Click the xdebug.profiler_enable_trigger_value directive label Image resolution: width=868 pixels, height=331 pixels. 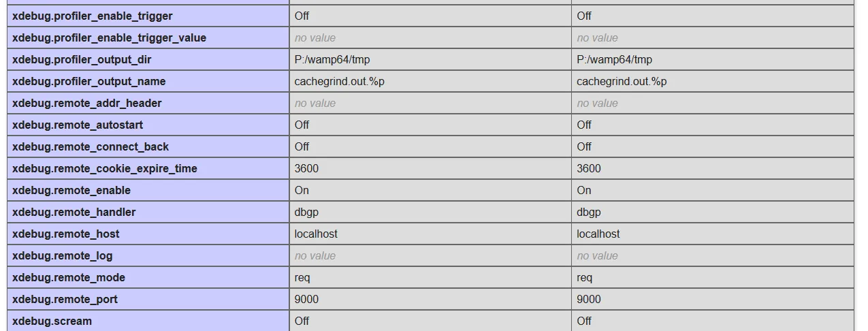tap(109, 37)
